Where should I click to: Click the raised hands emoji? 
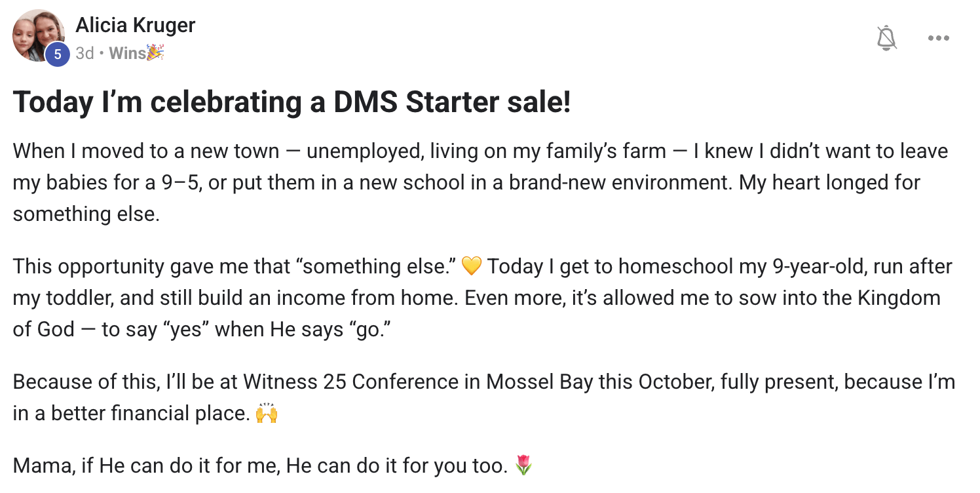(267, 414)
